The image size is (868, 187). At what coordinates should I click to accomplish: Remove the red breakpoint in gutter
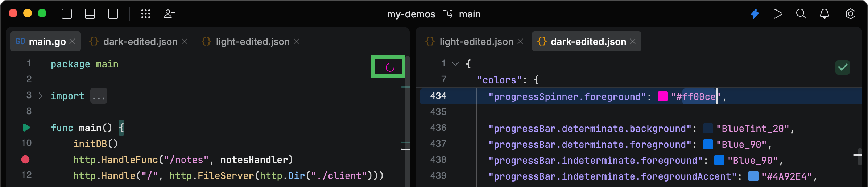[x=25, y=159]
